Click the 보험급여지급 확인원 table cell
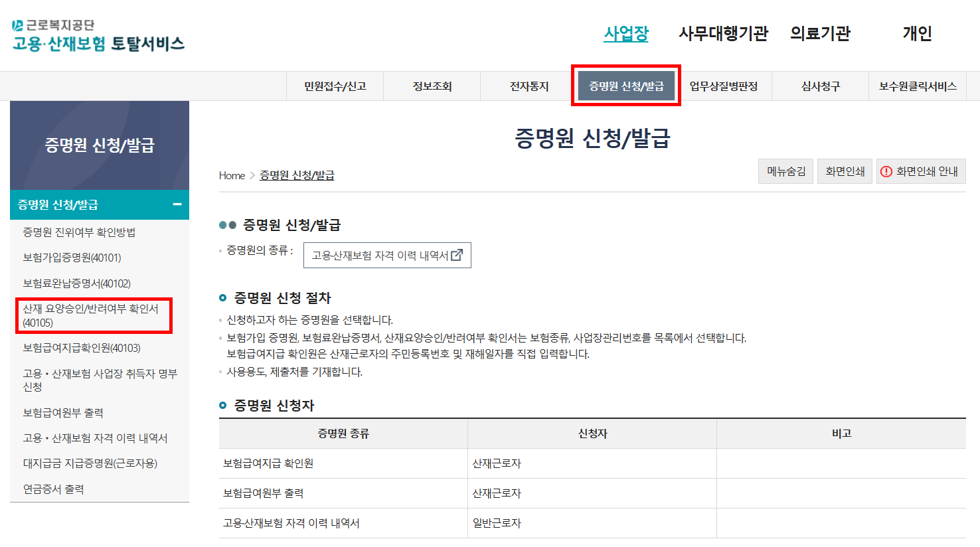The image size is (980, 547). click(x=343, y=463)
